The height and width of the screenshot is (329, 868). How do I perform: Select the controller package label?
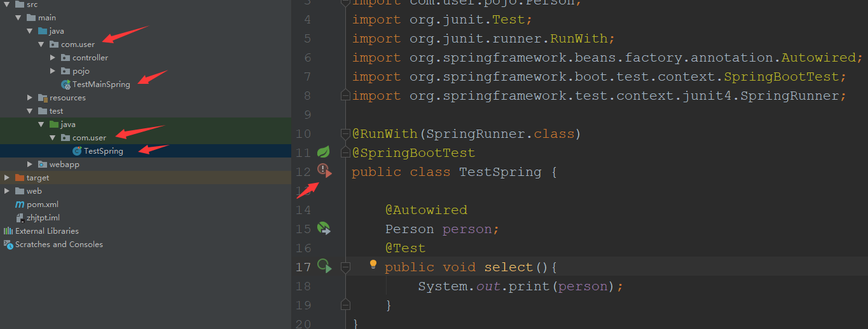click(x=90, y=58)
